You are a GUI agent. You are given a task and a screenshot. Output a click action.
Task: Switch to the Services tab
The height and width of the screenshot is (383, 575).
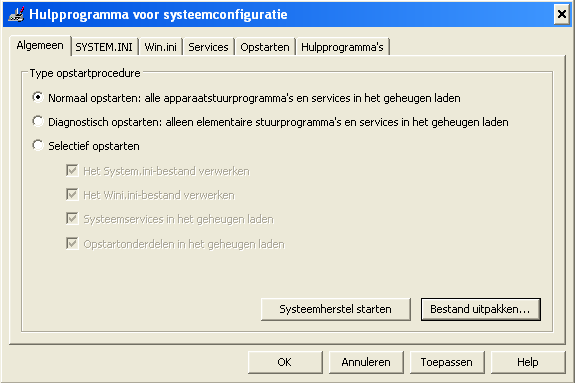pos(208,47)
